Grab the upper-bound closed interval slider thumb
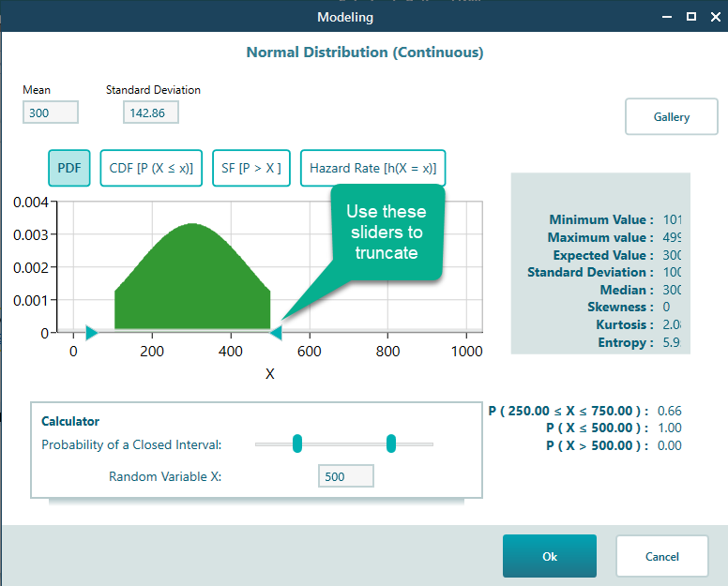The image size is (728, 586). click(391, 443)
